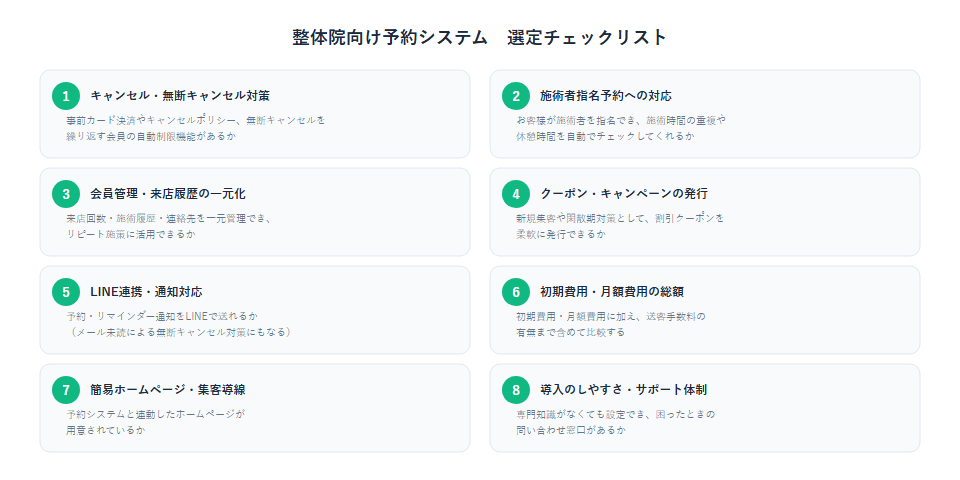Click the green number 4 circle badge
The width and height of the screenshot is (960, 480).
click(x=516, y=194)
